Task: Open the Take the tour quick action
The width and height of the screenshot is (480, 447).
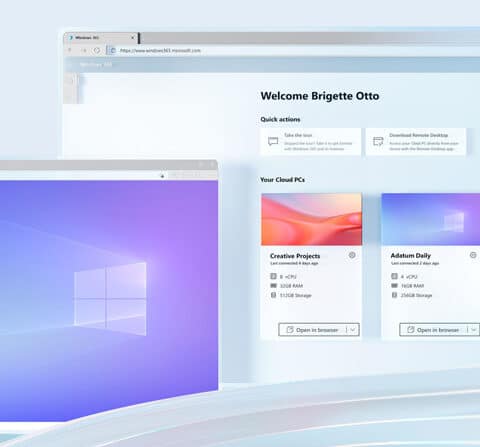Action: [x=310, y=142]
